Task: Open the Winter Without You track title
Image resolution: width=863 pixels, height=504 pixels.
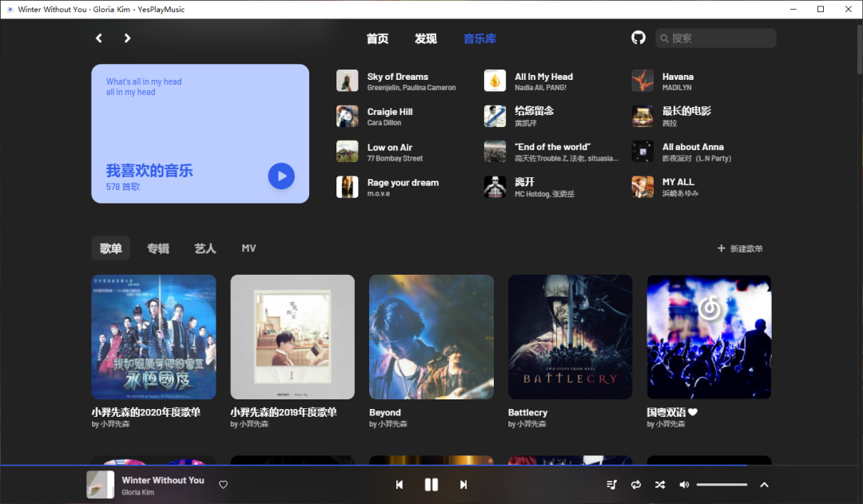Action: pyautogui.click(x=163, y=480)
